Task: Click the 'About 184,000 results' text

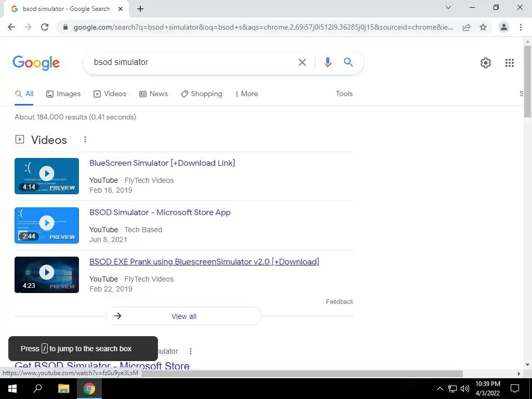Action: 75,117
